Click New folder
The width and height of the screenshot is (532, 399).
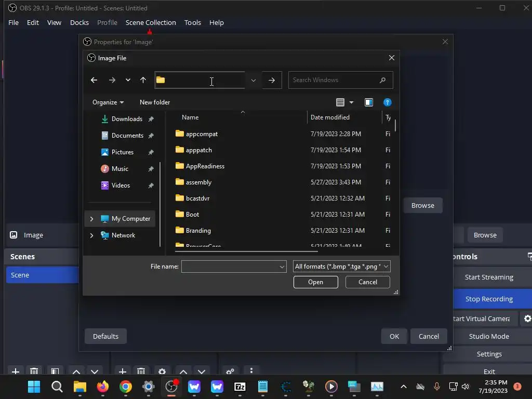pos(155,102)
